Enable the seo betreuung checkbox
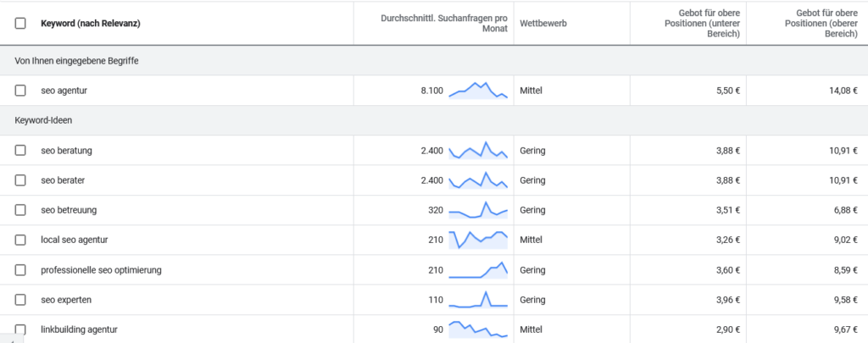Screen dimensions: 868x343 coord(20,210)
